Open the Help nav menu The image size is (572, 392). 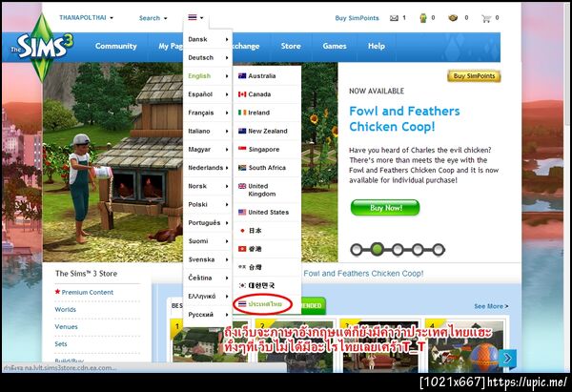point(377,46)
